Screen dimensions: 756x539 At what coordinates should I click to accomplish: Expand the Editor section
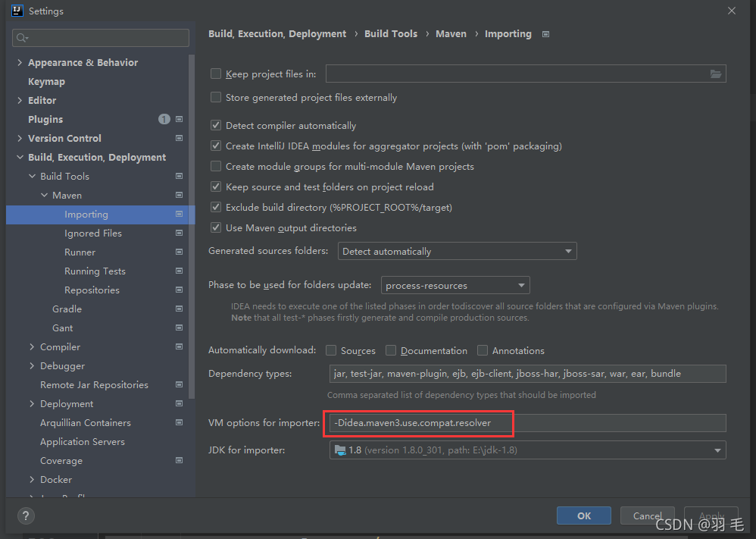point(20,100)
